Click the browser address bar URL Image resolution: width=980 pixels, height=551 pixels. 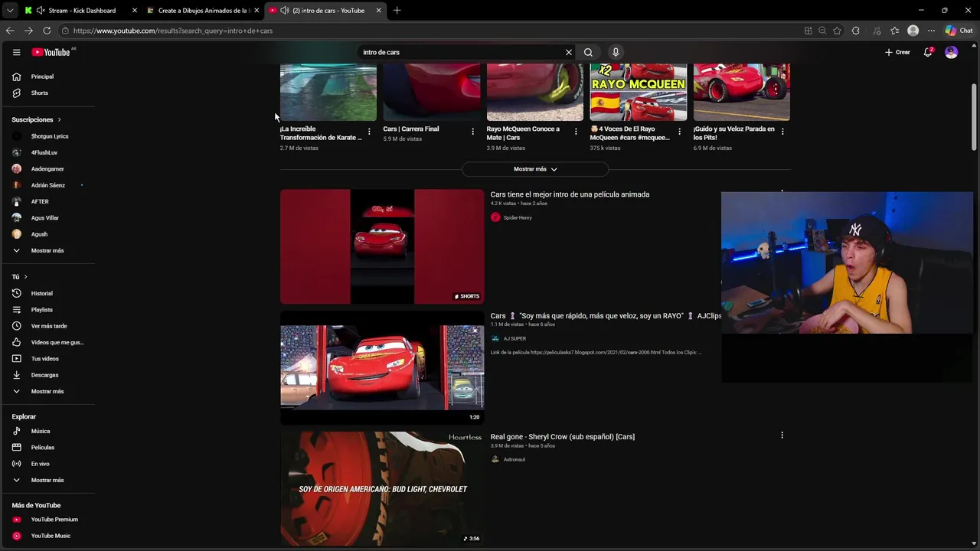click(x=173, y=31)
